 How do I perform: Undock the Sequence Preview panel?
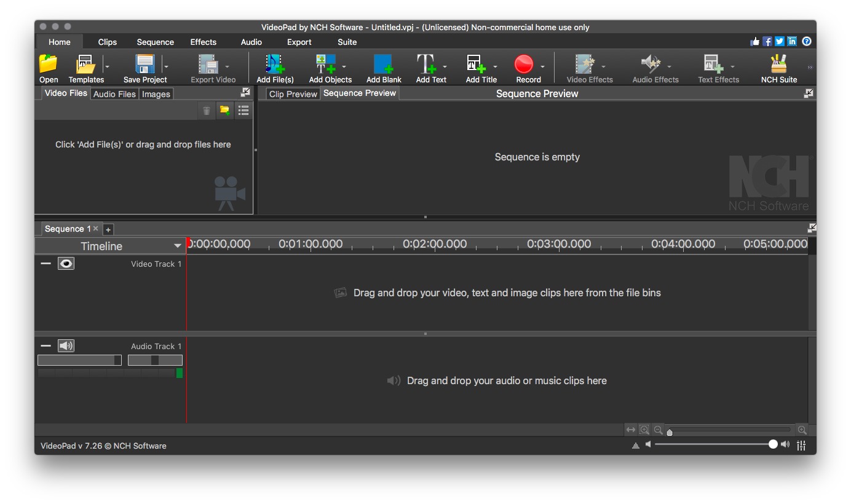[x=809, y=93]
